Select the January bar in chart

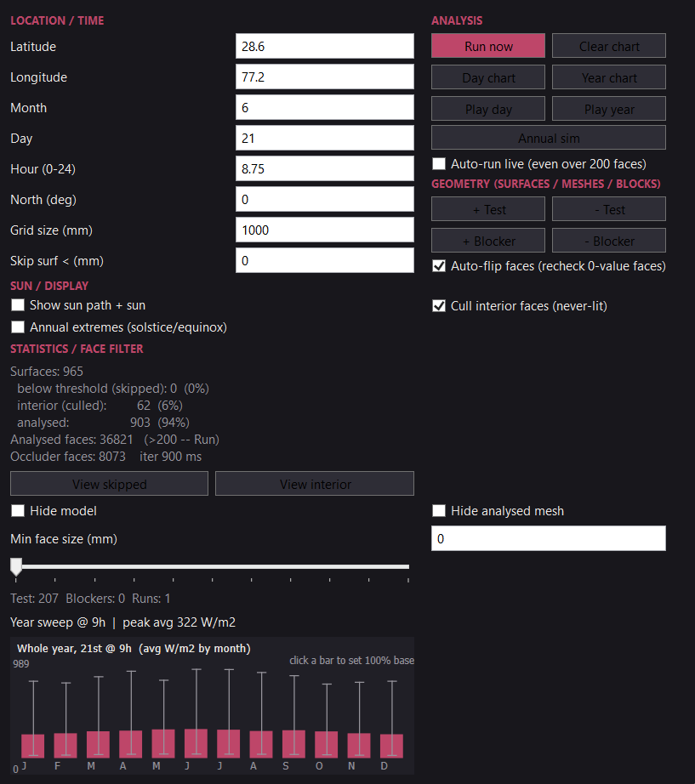point(33,746)
